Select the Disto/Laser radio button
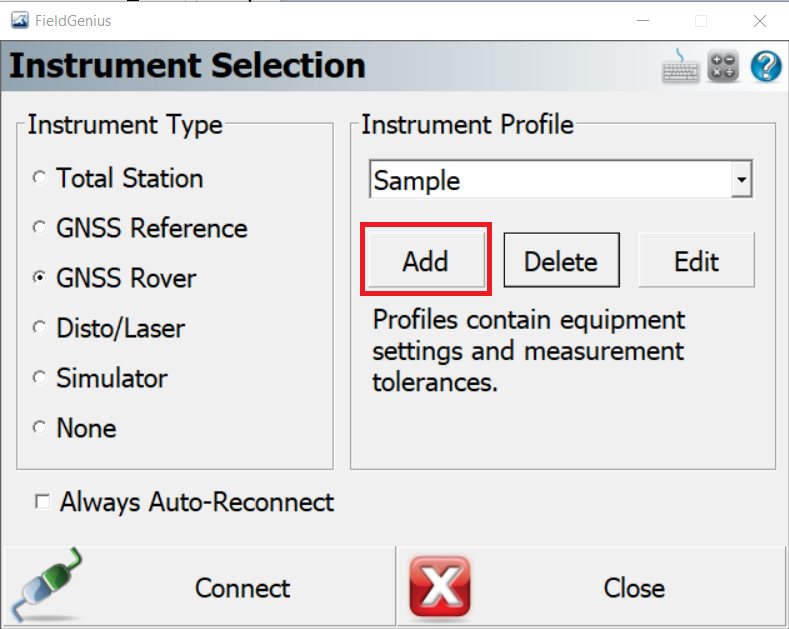The image size is (789, 629). pos(39,328)
